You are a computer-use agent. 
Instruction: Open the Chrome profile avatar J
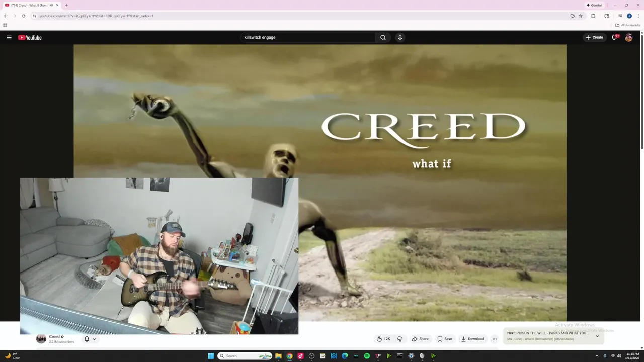(629, 16)
